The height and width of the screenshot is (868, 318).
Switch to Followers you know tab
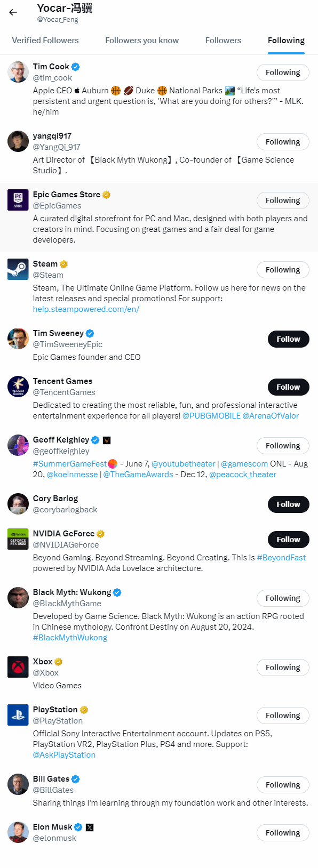[142, 41]
